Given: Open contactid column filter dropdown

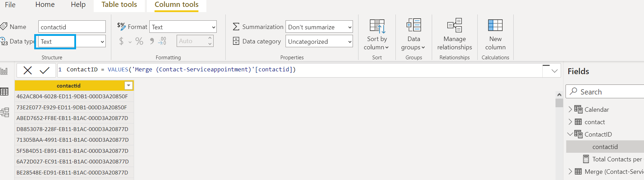Looking at the screenshot, I should click(x=129, y=86).
